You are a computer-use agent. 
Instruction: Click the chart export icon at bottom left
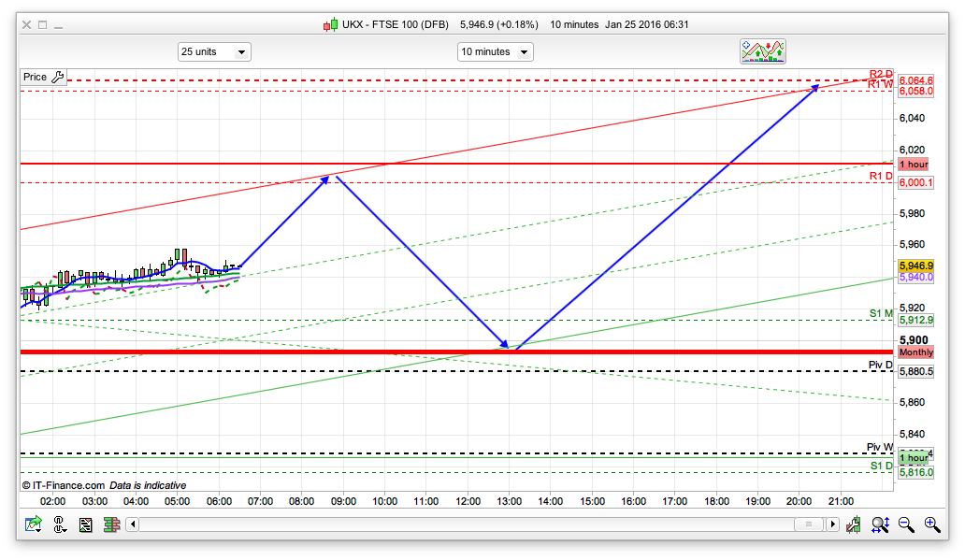click(34, 525)
